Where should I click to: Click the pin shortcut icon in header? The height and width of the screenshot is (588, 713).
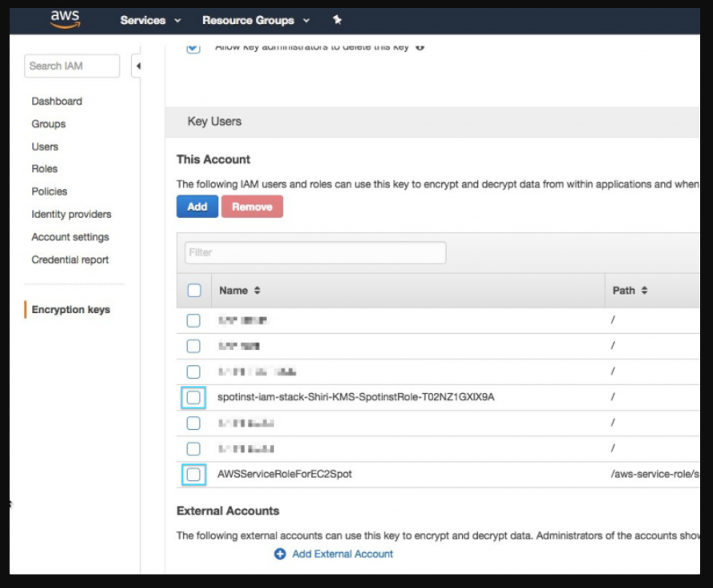(337, 20)
